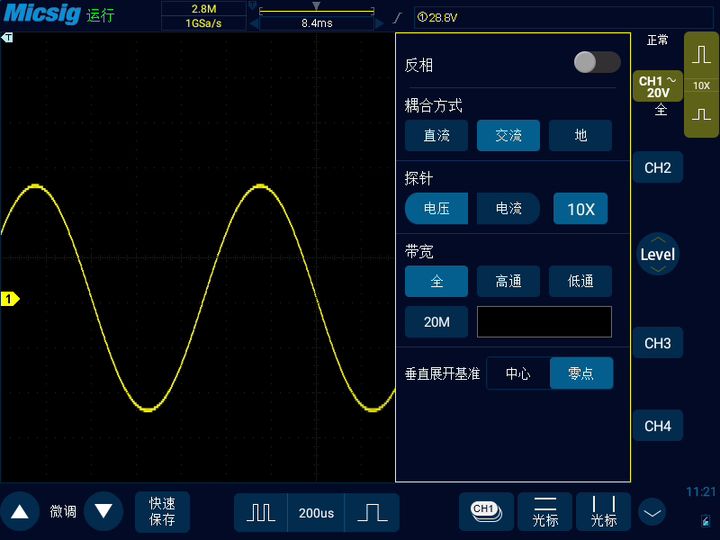Switch to channel CH4
Viewport: 720px width, 540px height.
coord(658,426)
